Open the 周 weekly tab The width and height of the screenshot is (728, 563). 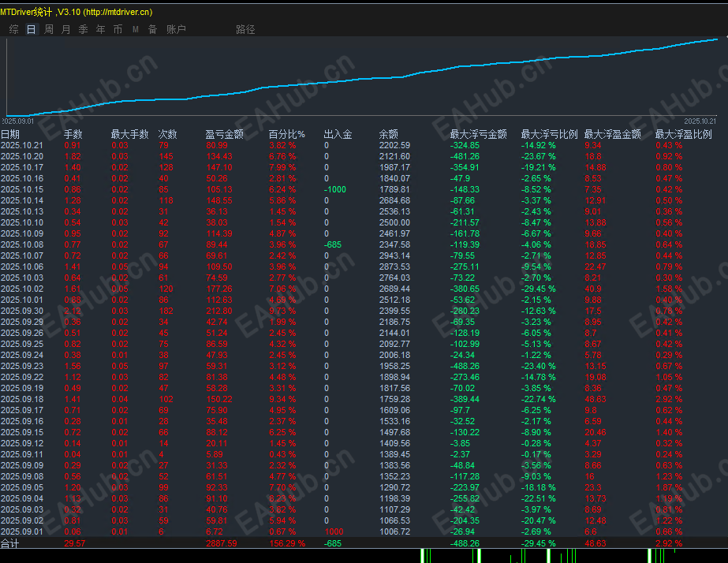[x=49, y=29]
